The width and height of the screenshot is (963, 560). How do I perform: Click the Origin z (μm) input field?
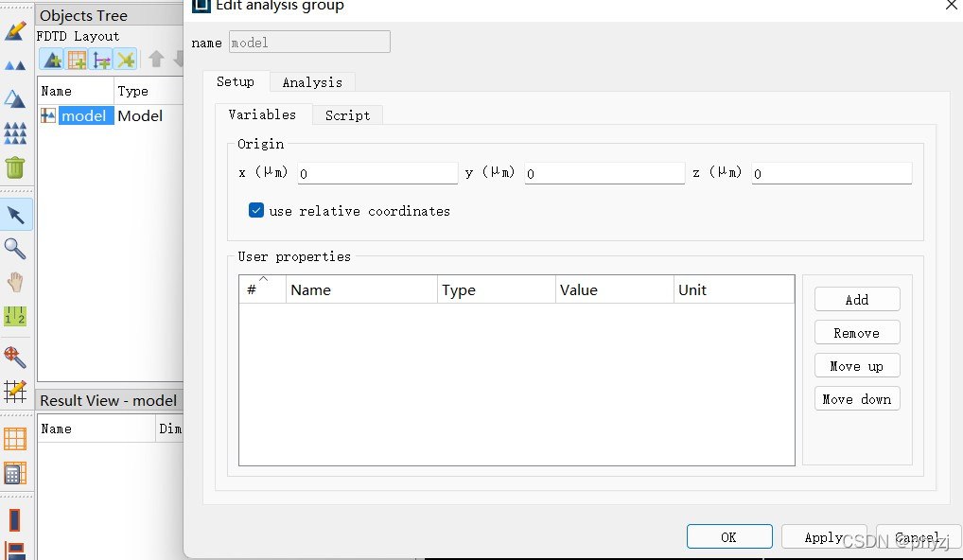832,173
